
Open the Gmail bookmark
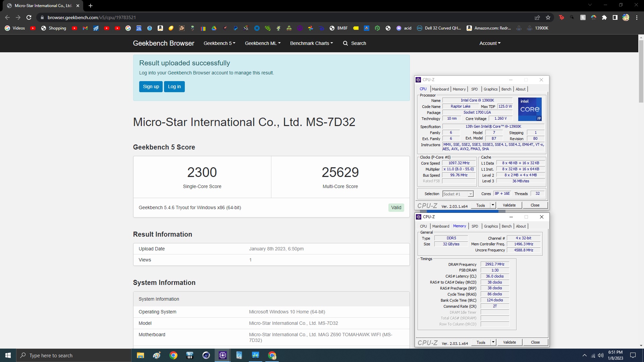tap(85, 28)
